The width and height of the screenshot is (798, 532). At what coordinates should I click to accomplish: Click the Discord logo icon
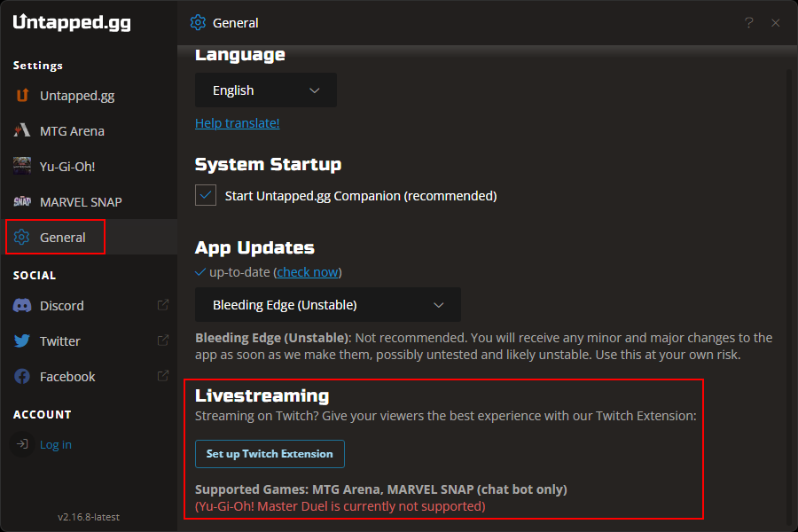click(22, 305)
